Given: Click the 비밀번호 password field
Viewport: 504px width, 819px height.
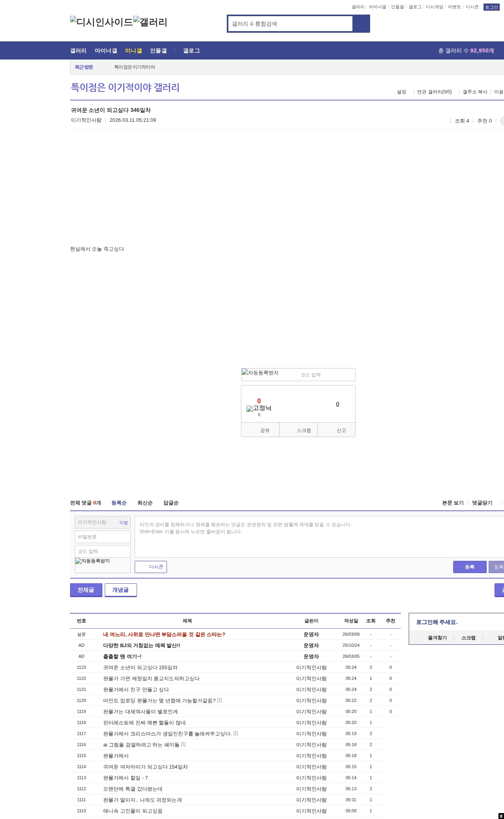Looking at the screenshot, I should click(x=103, y=537).
